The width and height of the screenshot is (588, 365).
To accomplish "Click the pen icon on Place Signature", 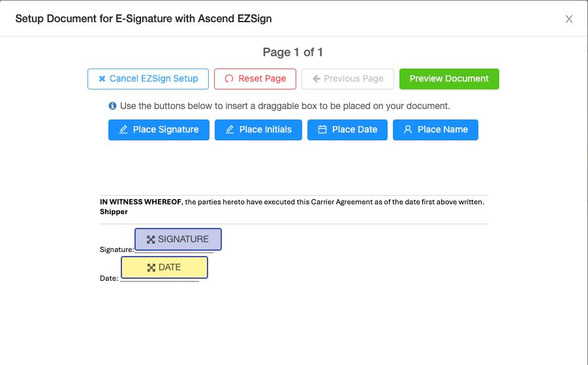I will point(123,129).
